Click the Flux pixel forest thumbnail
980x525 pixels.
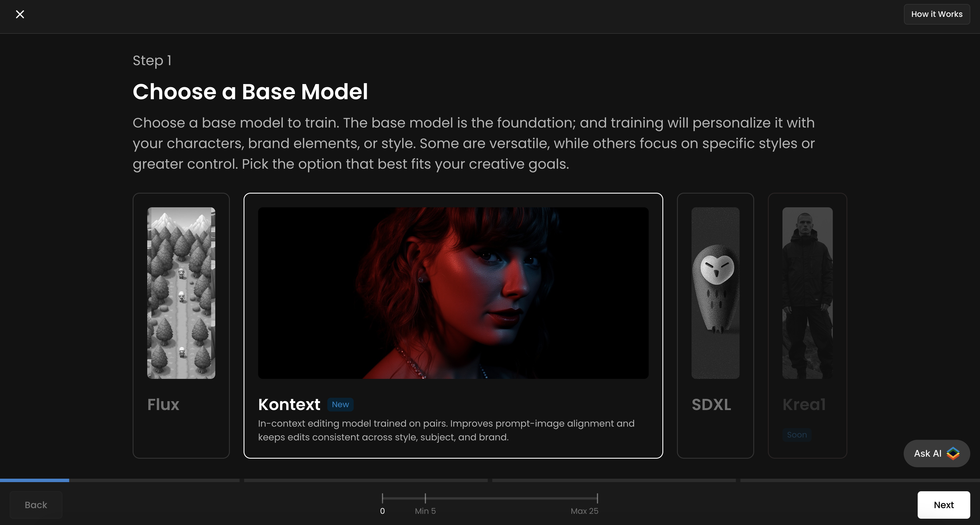coord(181,293)
